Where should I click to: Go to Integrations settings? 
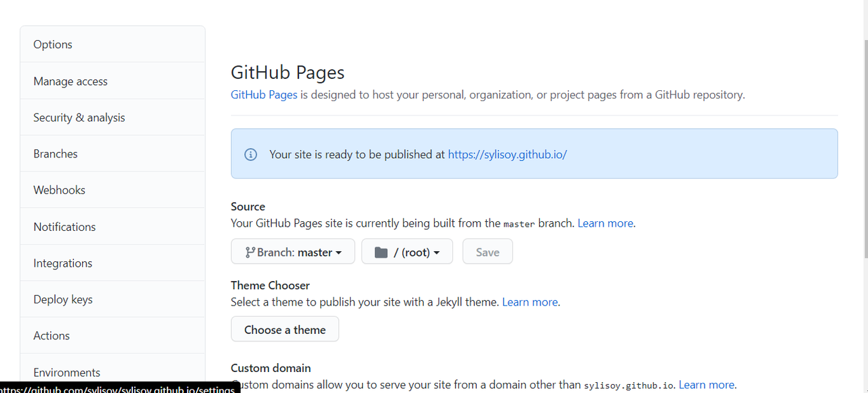coord(113,263)
